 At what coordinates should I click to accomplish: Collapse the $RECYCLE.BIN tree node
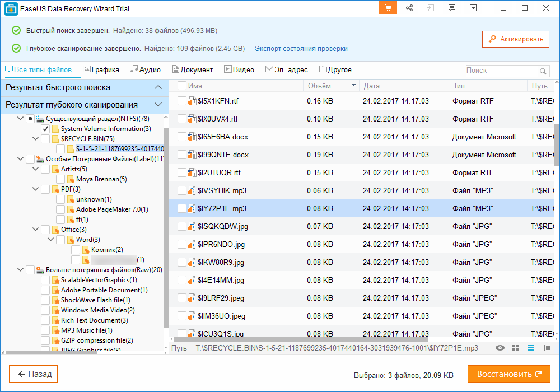[35, 138]
